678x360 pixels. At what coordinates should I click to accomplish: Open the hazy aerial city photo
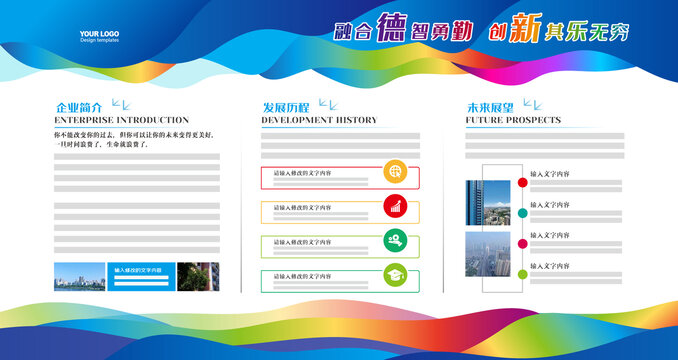(x=488, y=254)
